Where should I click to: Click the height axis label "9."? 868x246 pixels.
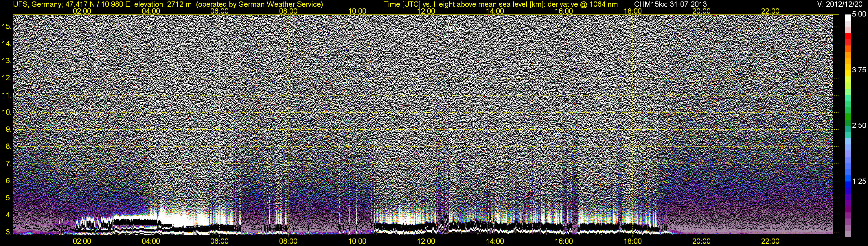point(8,129)
